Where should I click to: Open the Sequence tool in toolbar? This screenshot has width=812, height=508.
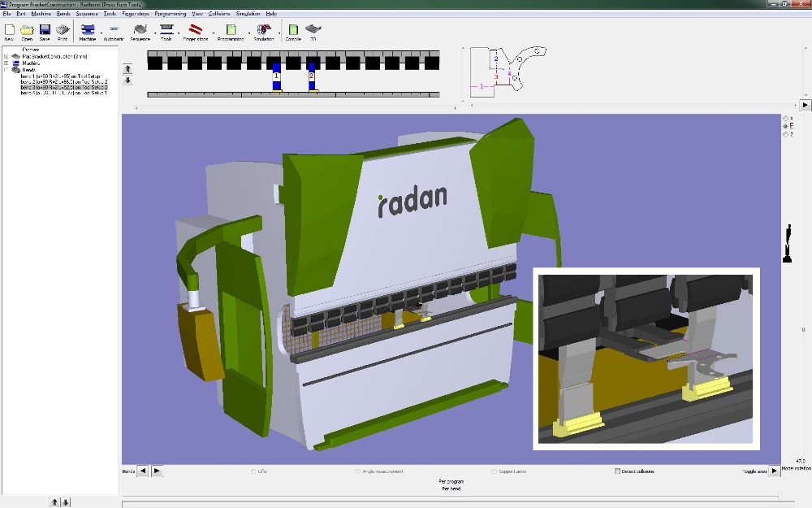pos(140,30)
